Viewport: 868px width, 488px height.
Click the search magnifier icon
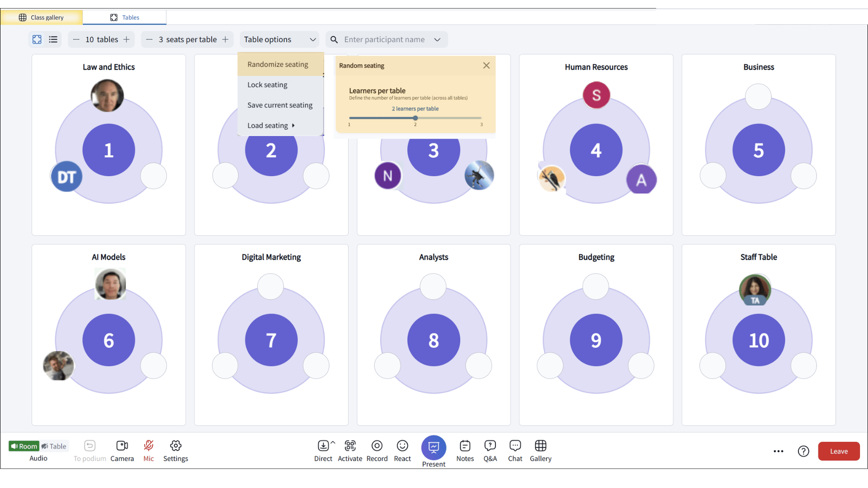334,40
